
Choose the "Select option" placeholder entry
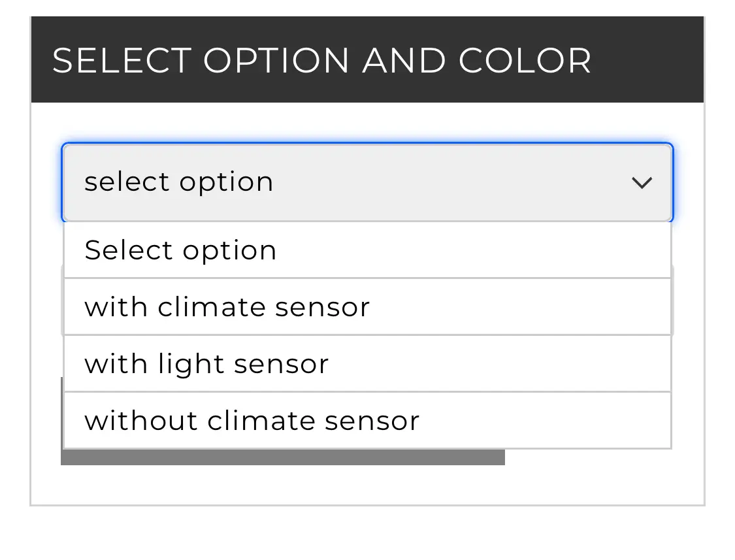click(x=367, y=250)
